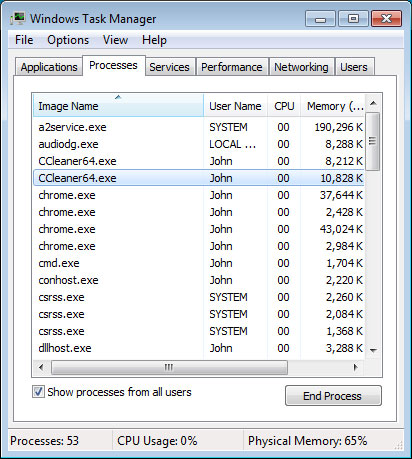This screenshot has height=459, width=412.
Task: Select CCleaner64.exe using 8,212 K
Action: pyautogui.click(x=199, y=161)
